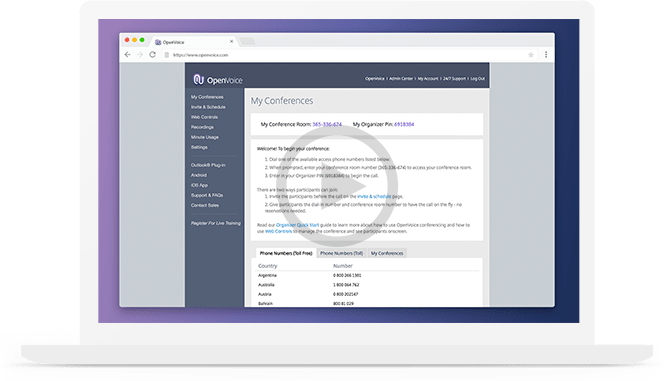Open Contact Sales sidebar link
The width and height of the screenshot is (670, 381).
tap(205, 205)
